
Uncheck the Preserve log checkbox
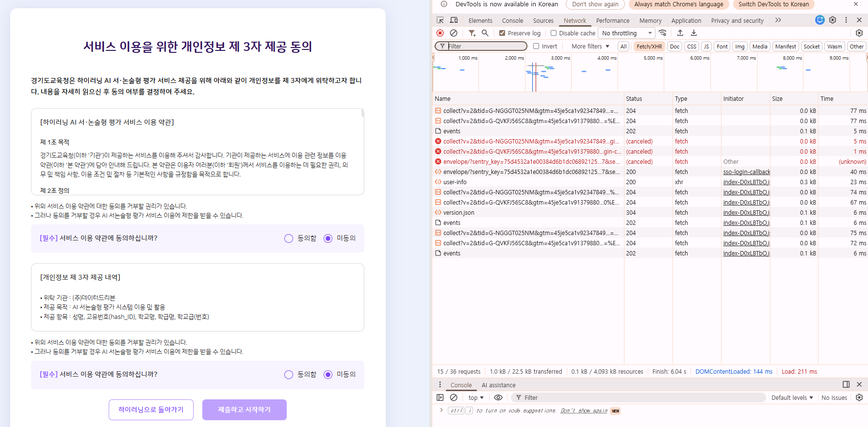(x=502, y=33)
